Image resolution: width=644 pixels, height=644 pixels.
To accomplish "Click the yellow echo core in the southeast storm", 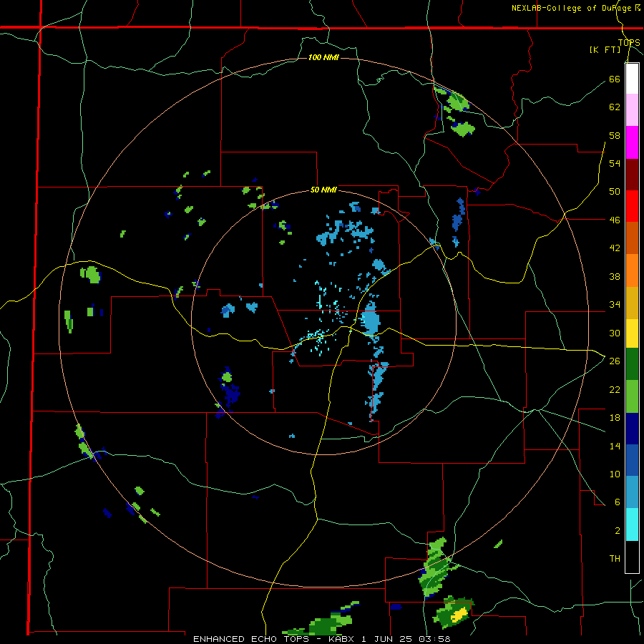I will coord(459,615).
